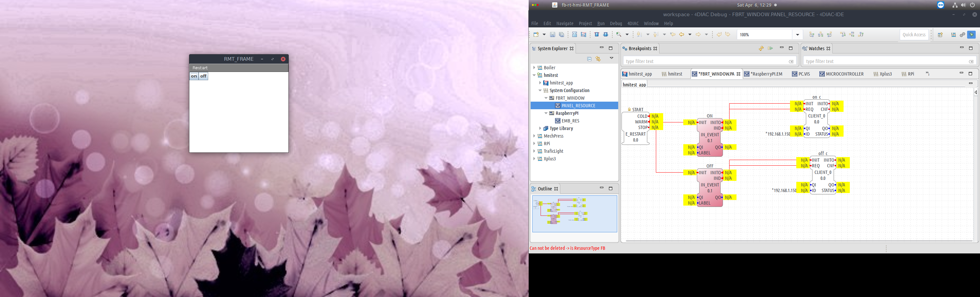Open the New wizard dropdown arrow

point(544,35)
